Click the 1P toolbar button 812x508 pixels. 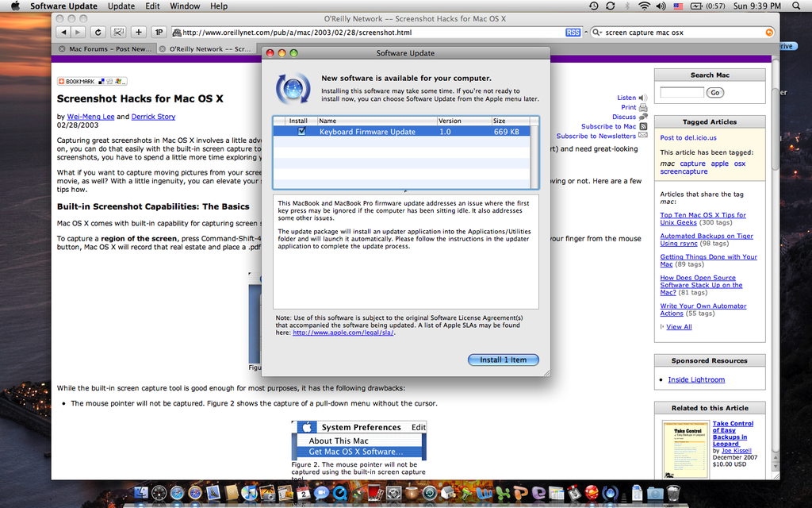[159, 32]
